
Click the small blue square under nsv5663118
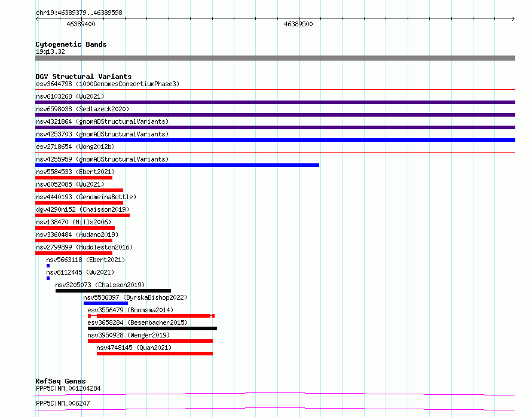pos(48,266)
